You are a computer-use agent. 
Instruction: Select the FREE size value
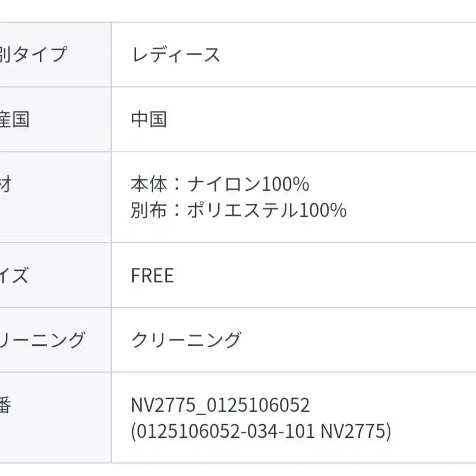click(152, 276)
